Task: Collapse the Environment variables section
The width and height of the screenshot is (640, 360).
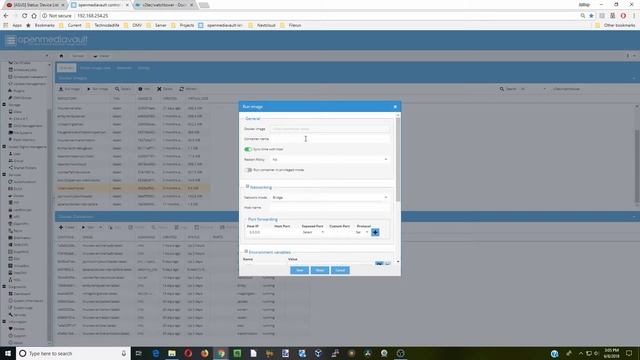Action: point(246,252)
